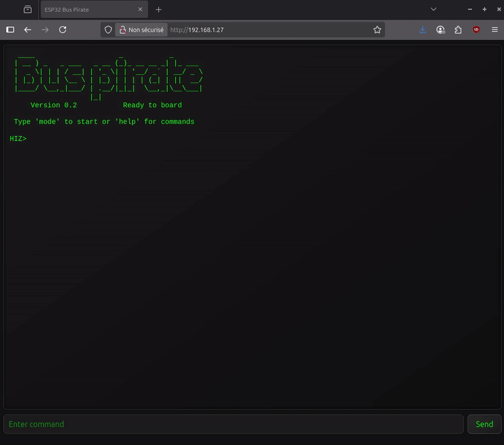Toggle the browser sidebar

pos(10,30)
